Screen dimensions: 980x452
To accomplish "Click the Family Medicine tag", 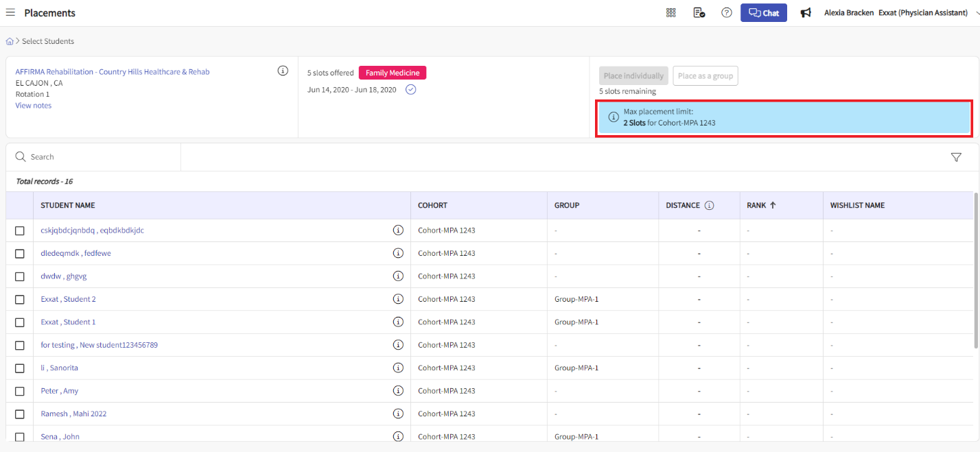I will click(393, 73).
